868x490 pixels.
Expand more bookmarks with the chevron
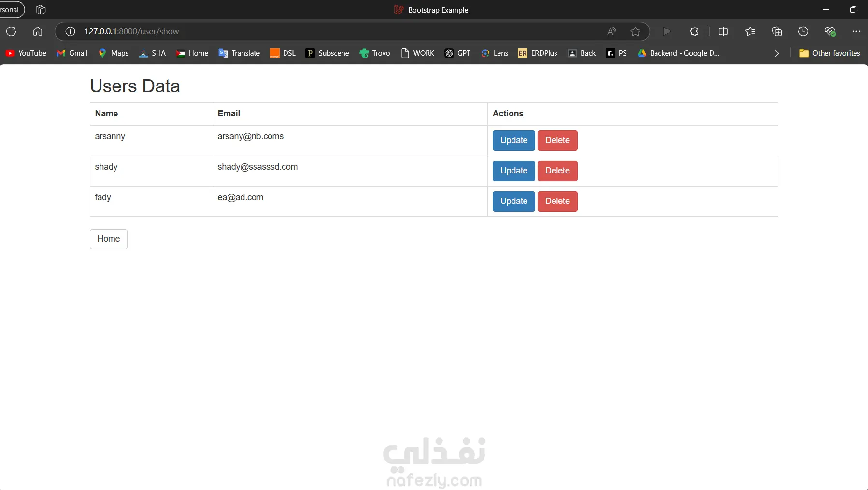(776, 53)
